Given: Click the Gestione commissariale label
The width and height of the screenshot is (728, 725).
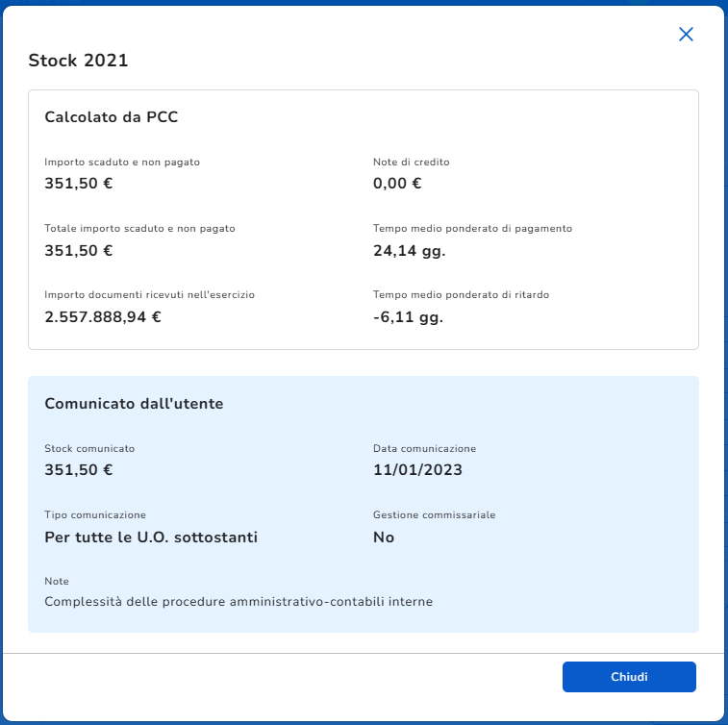Looking at the screenshot, I should [434, 515].
